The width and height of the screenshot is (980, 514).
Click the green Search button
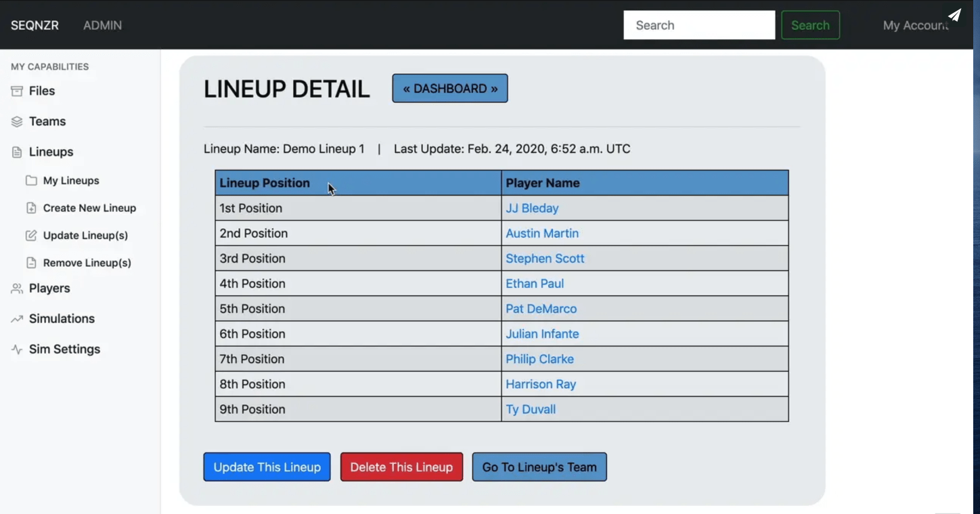click(810, 25)
